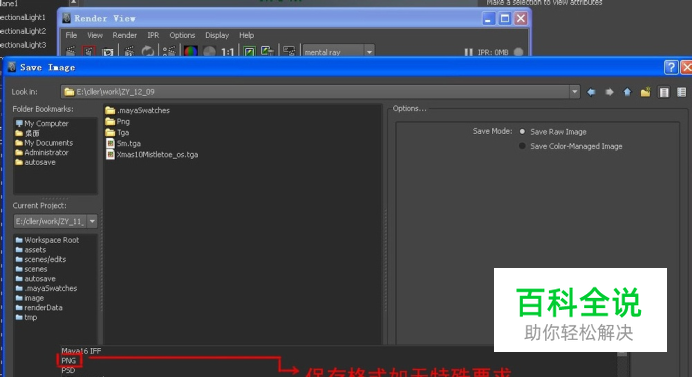Choose PNG from the file type list
692x377 pixels.
click(x=69, y=361)
